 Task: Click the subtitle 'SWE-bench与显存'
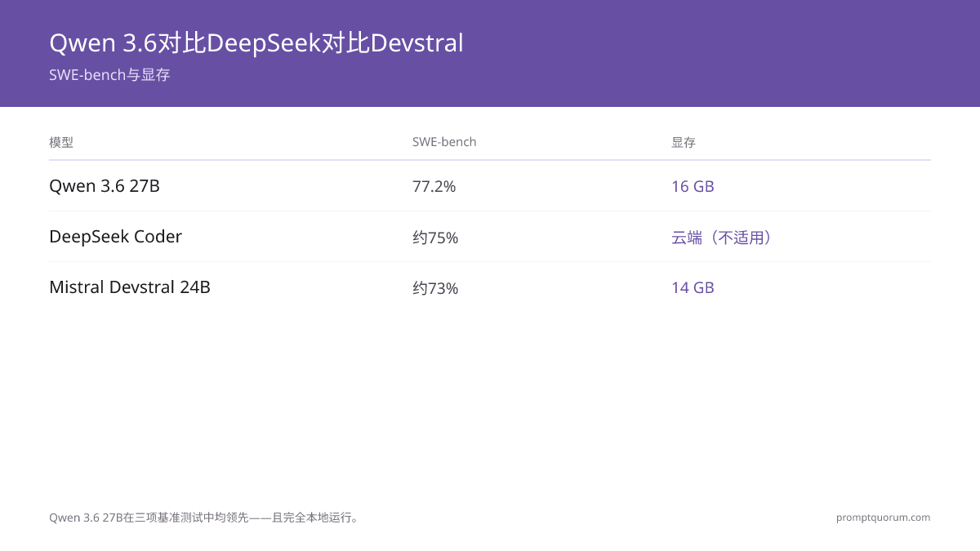click(x=109, y=75)
